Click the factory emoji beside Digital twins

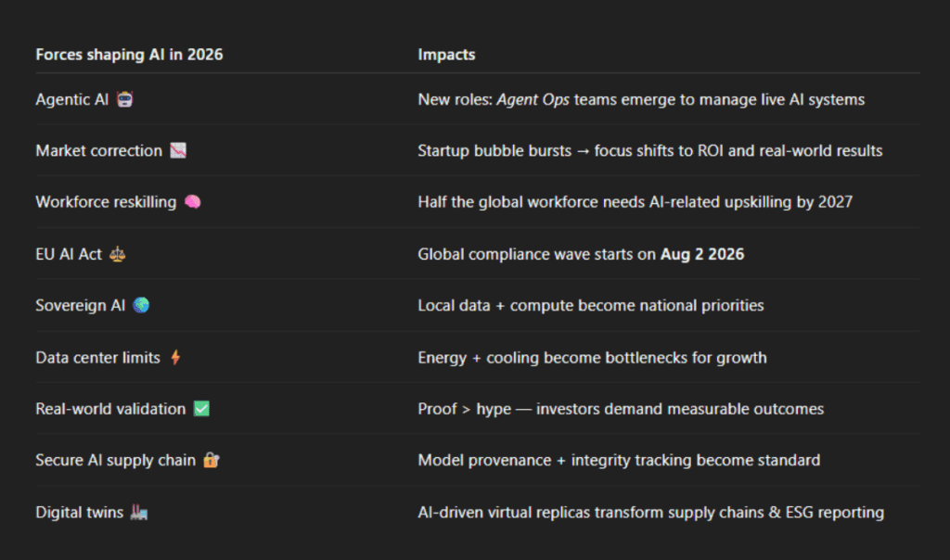(139, 512)
